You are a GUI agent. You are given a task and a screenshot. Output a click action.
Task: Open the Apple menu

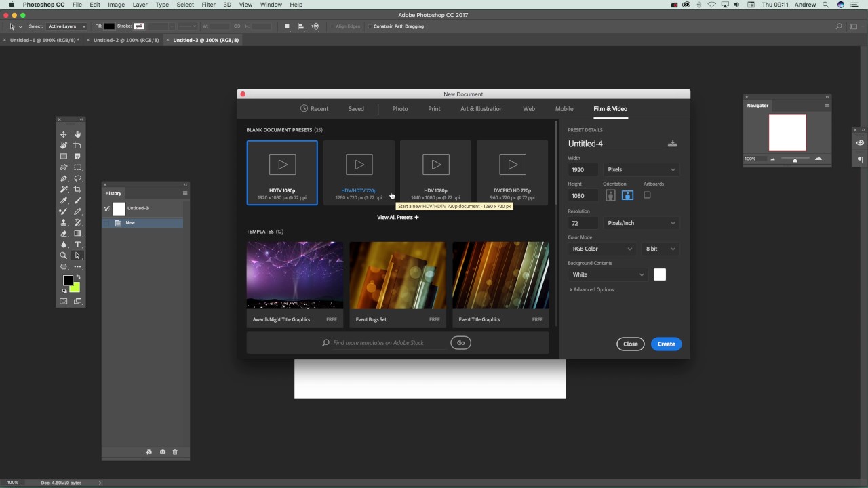pyautogui.click(x=12, y=5)
